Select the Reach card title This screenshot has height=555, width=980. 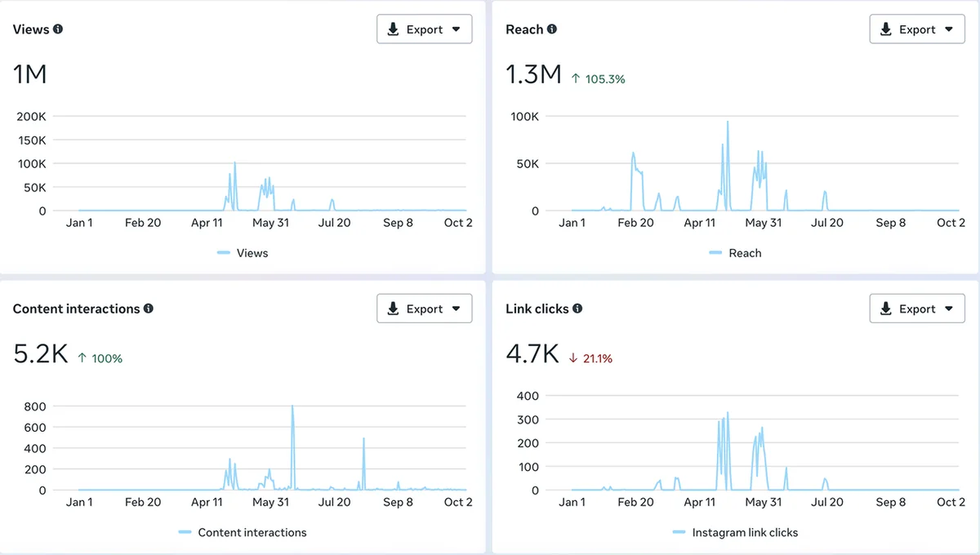click(524, 29)
